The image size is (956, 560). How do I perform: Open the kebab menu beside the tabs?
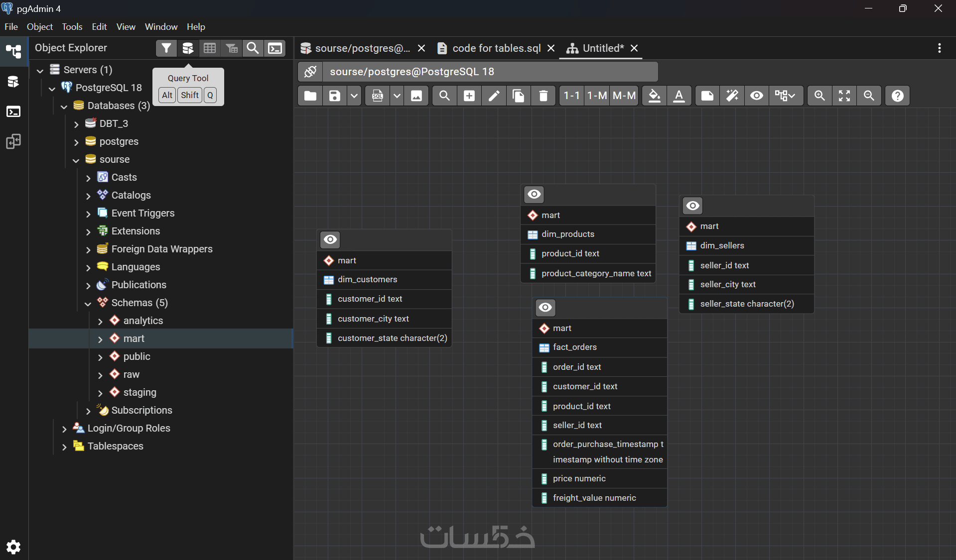tap(940, 48)
